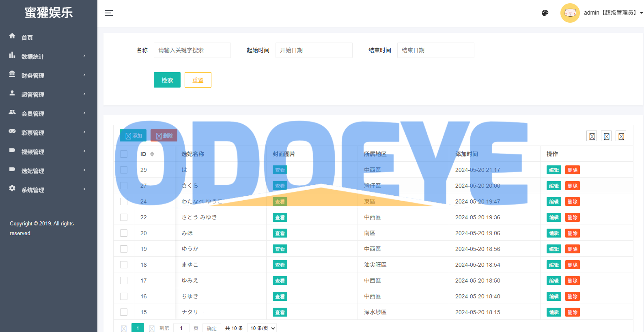Check the row with ID 22
The image size is (644, 332).
[x=124, y=217]
